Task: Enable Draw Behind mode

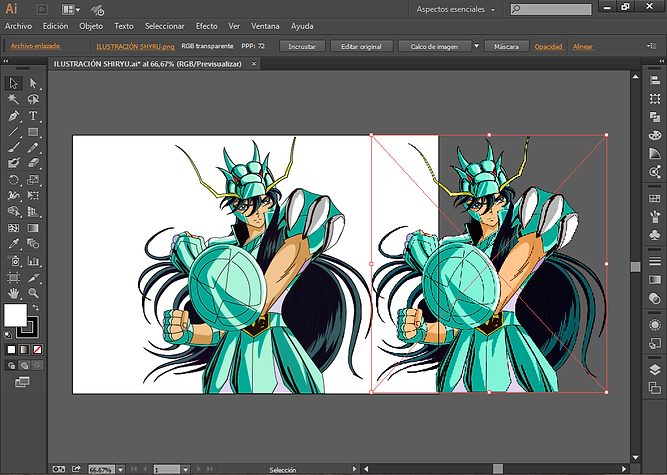Action: coord(24,365)
